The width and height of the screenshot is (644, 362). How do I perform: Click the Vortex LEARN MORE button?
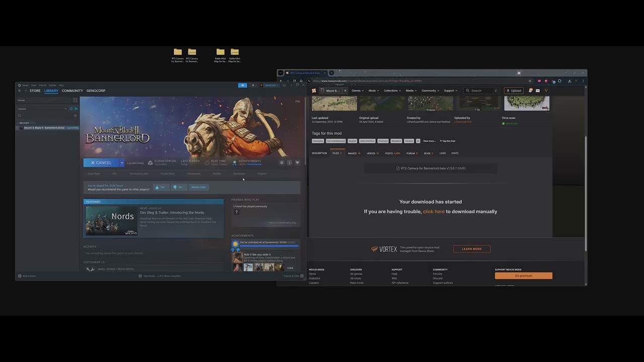[472, 249]
